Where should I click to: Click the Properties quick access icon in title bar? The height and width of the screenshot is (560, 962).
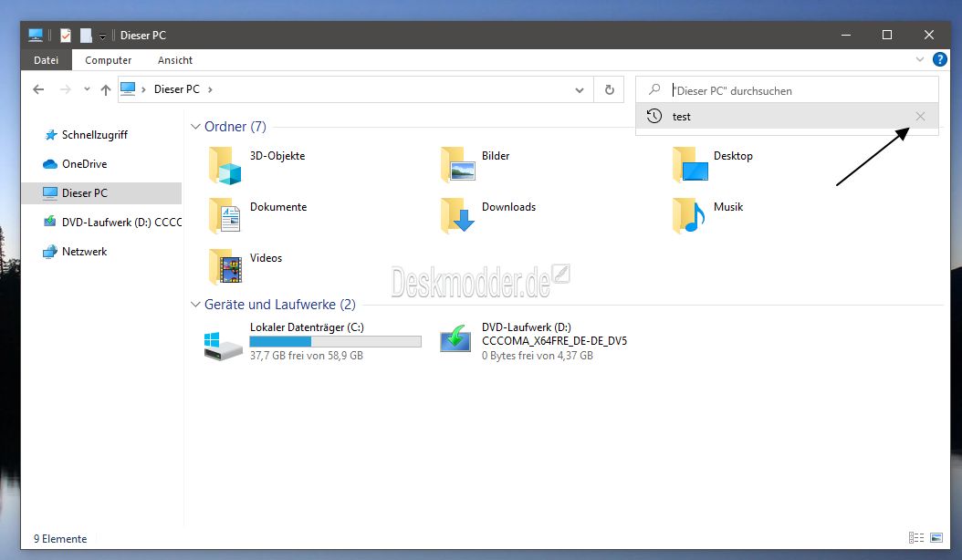click(66, 36)
